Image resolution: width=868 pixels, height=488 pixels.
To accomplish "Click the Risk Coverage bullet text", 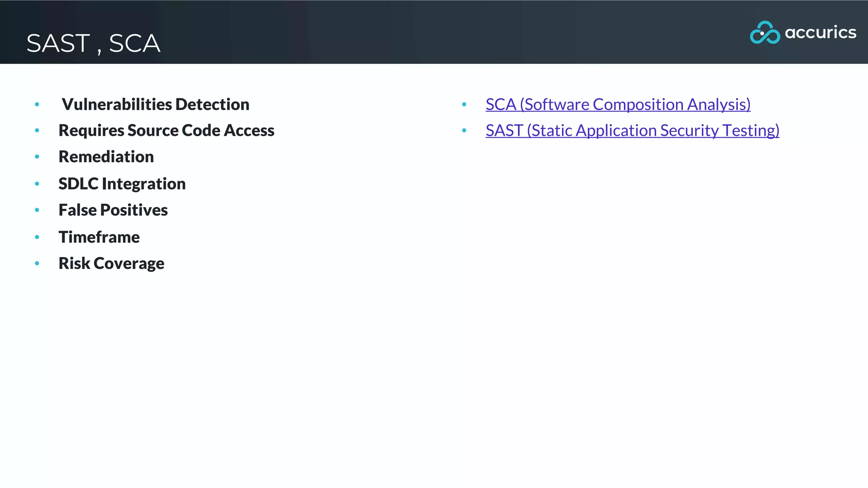I will tap(111, 263).
